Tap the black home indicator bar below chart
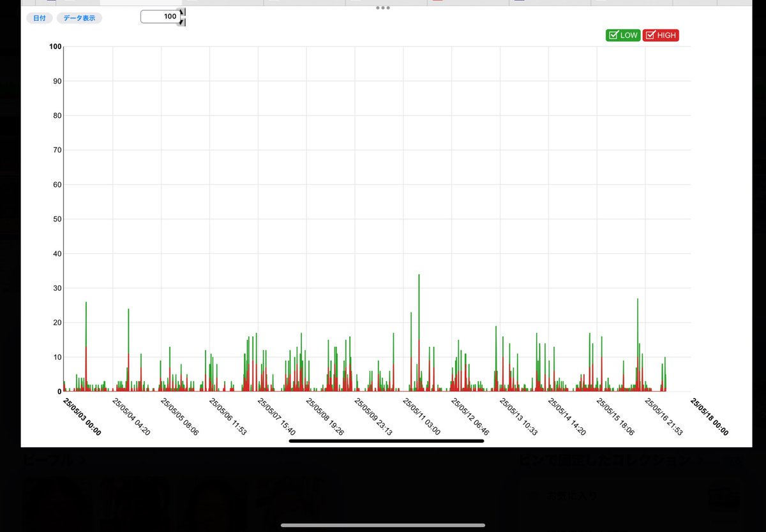Viewport: 766px width, 532px height. (x=386, y=441)
